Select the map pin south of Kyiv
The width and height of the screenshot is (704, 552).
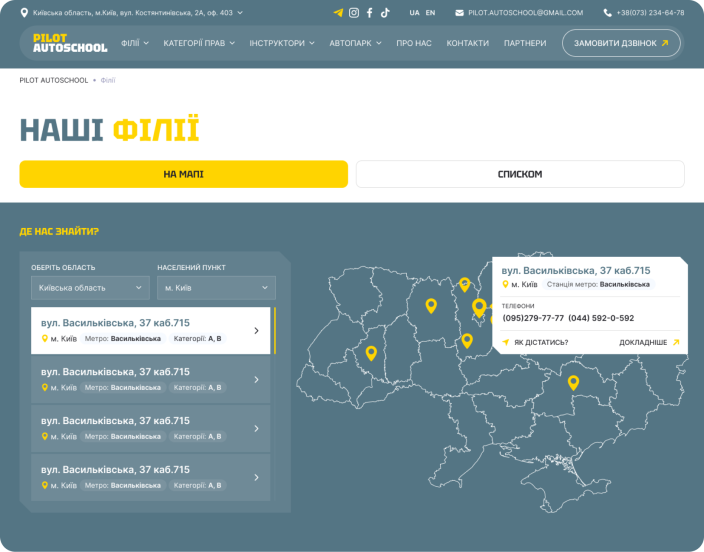pyautogui.click(x=467, y=341)
